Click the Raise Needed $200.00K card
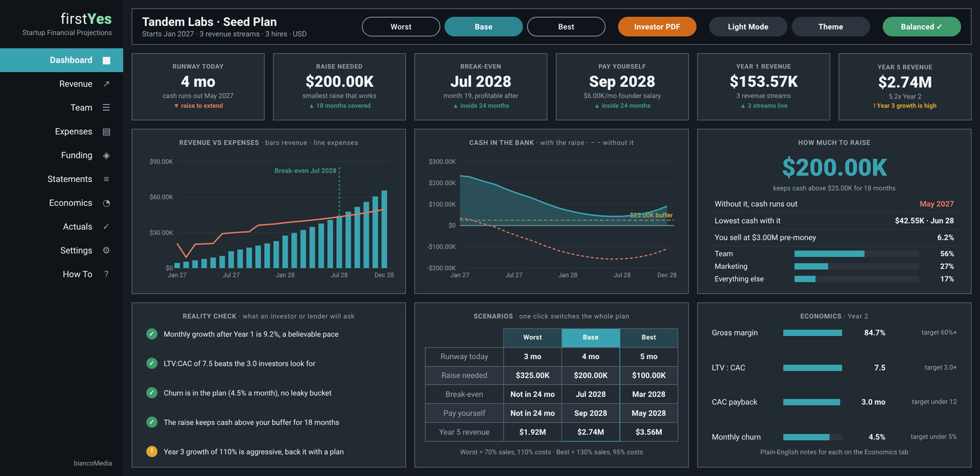The height and width of the screenshot is (476, 980). point(339,87)
